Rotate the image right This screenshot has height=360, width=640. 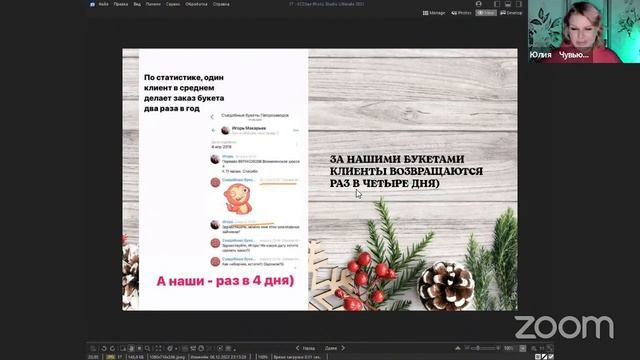tap(112, 348)
